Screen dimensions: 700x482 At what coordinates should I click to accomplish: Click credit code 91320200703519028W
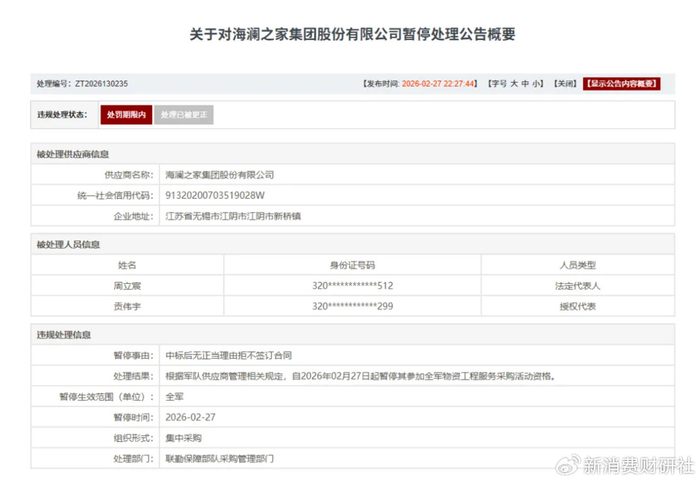pos(215,195)
